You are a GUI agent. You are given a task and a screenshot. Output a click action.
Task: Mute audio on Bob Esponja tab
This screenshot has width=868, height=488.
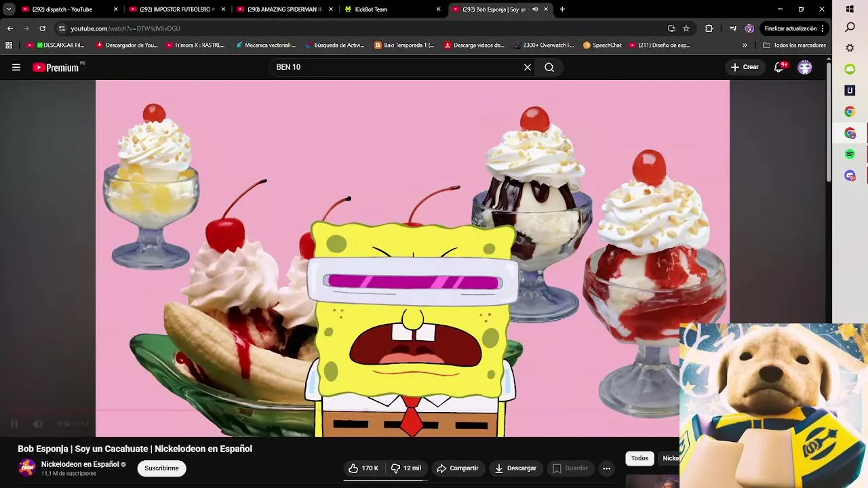[x=535, y=9]
